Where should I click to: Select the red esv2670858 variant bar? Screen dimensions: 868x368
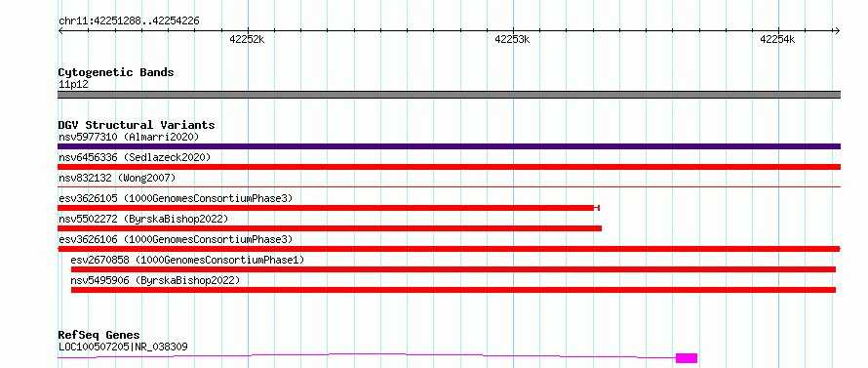454,269
